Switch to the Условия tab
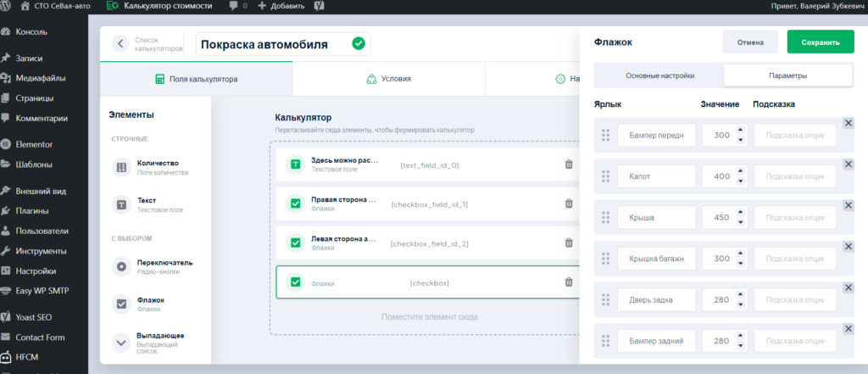Viewport: 868px width, 374px height. (388, 79)
